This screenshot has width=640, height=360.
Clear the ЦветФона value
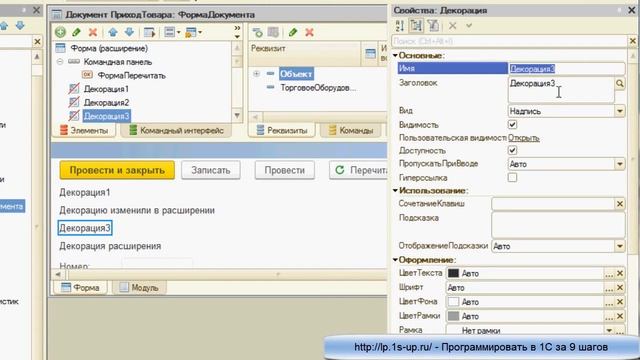[620, 302]
